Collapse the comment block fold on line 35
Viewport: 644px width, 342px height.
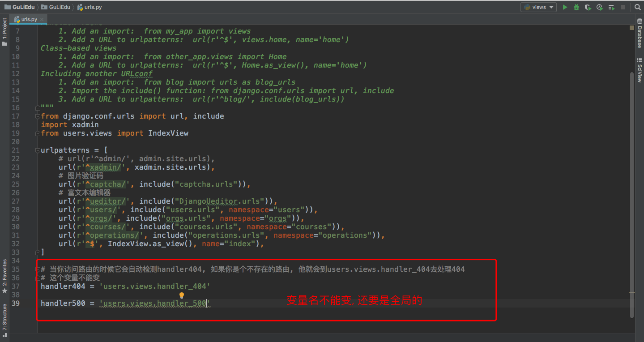(38, 269)
